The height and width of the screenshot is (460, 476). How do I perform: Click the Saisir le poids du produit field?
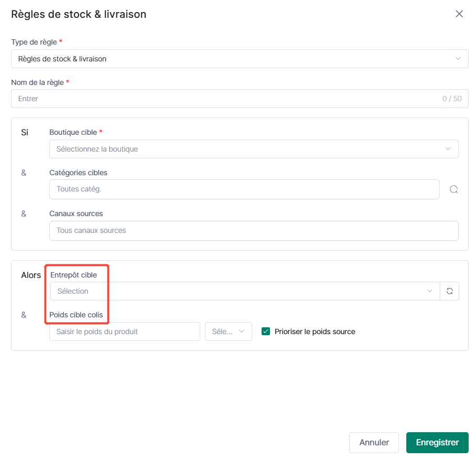(x=124, y=331)
